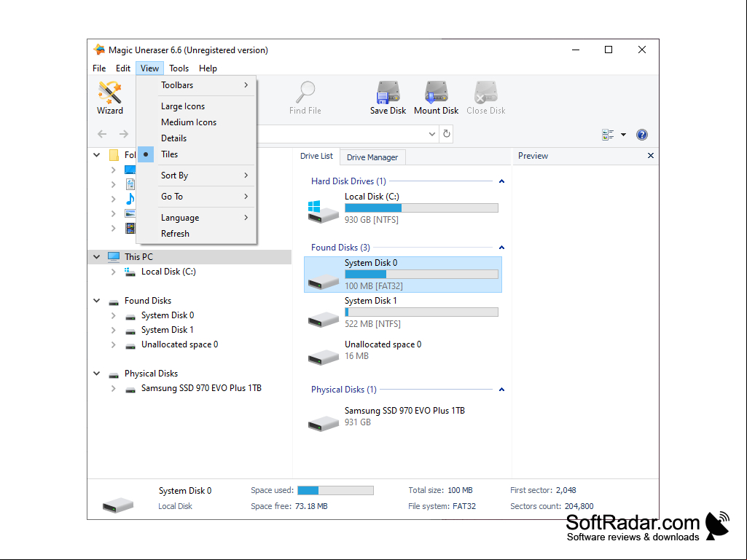The image size is (747, 560).
Task: Open the File menu
Action: click(99, 68)
